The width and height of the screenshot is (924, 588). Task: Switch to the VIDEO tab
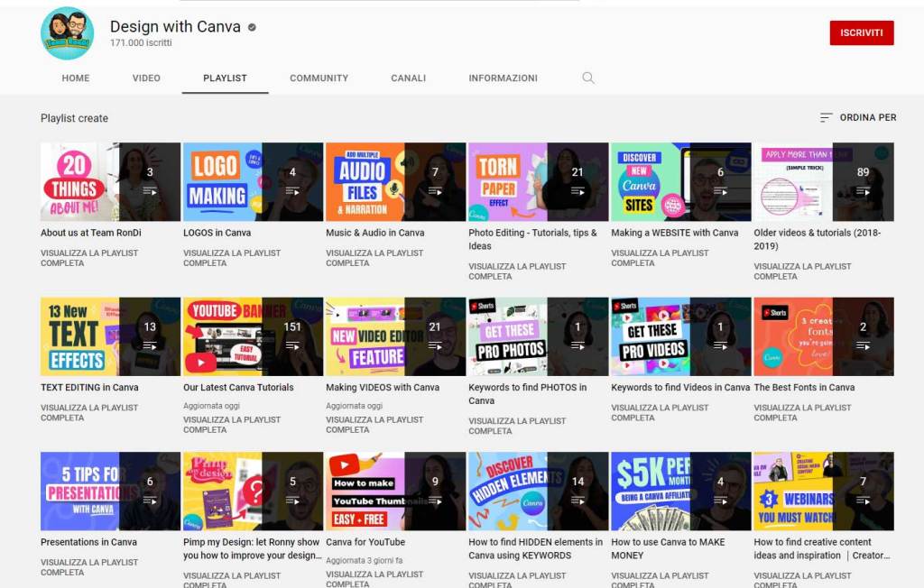pyautogui.click(x=146, y=78)
